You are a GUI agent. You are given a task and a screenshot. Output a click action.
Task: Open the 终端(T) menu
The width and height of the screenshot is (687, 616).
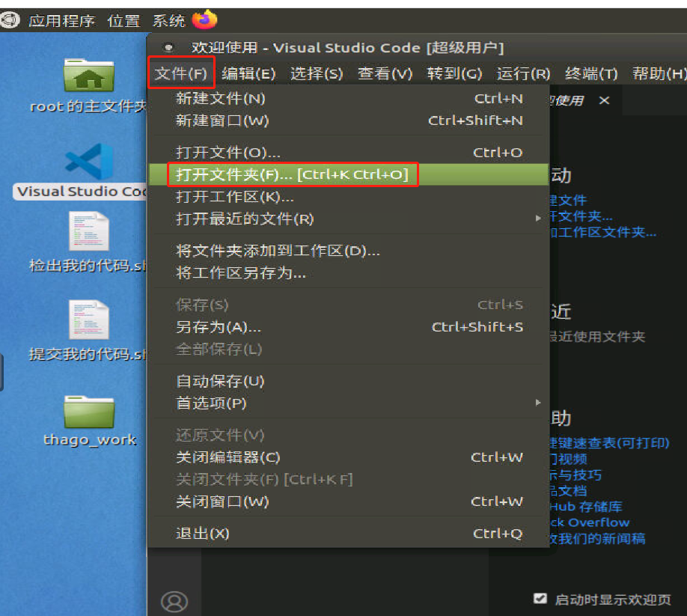point(591,73)
